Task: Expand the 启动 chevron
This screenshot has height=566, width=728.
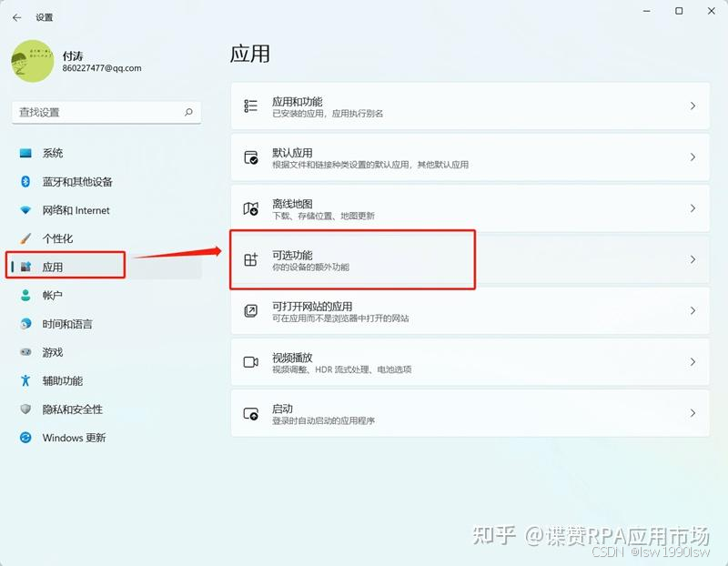Action: point(693,413)
